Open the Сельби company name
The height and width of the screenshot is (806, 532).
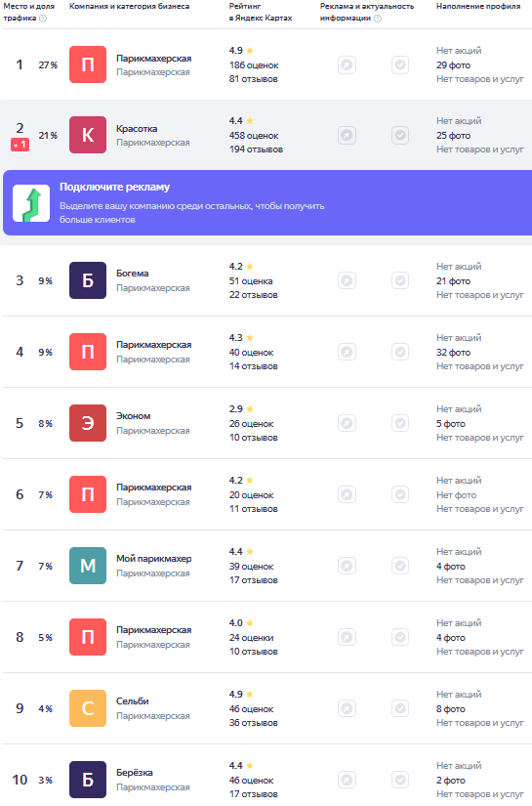(x=133, y=701)
